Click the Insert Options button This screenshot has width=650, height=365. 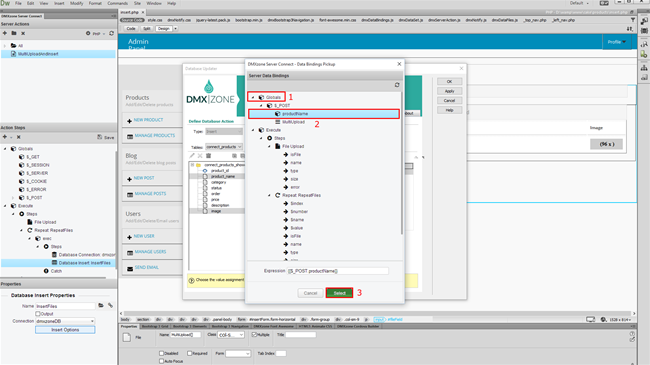pyautogui.click(x=65, y=330)
